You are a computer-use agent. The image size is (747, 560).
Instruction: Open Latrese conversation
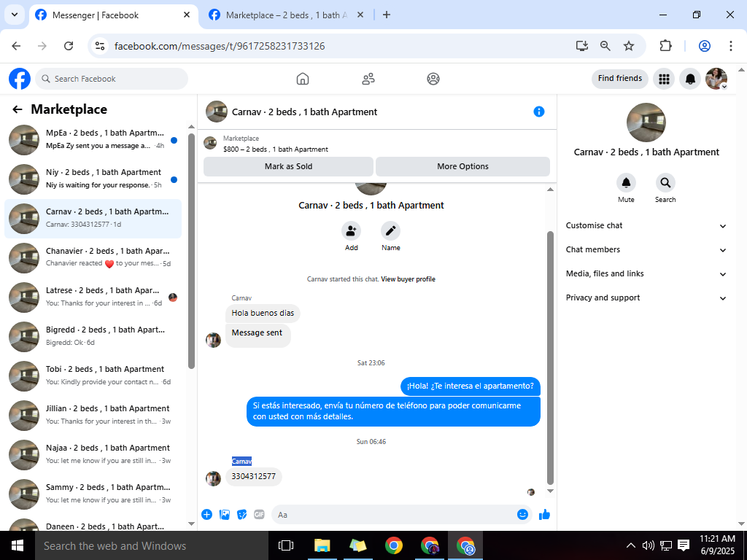(x=93, y=297)
